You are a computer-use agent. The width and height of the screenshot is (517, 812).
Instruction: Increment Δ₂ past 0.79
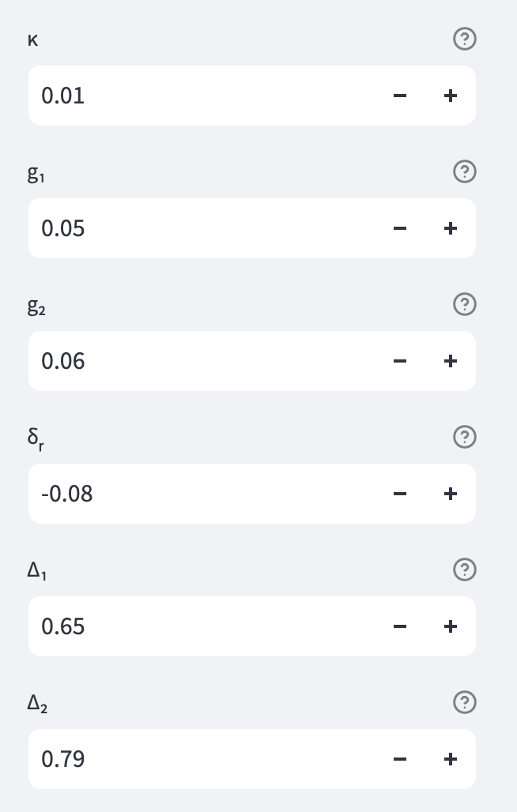pos(450,759)
